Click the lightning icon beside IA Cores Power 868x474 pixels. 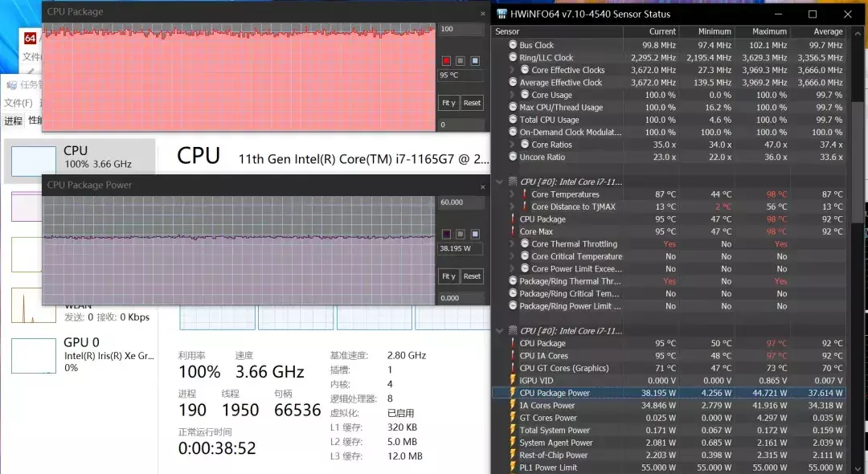pos(513,405)
